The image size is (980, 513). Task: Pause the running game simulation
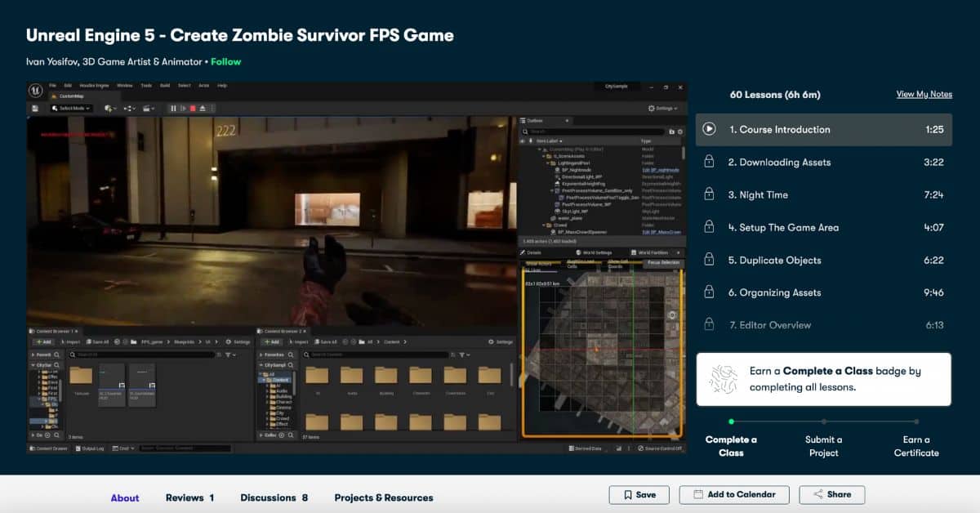174,108
